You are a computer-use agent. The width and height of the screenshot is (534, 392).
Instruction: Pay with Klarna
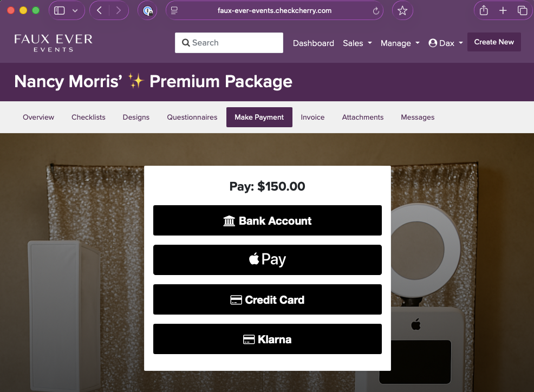point(267,339)
